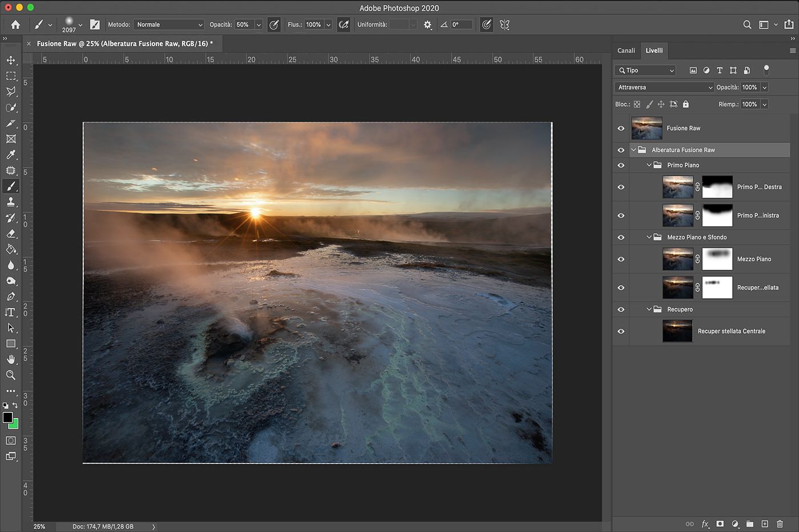Viewport: 799px width, 532px height.
Task: Switch to the Livelli tab
Action: (654, 50)
